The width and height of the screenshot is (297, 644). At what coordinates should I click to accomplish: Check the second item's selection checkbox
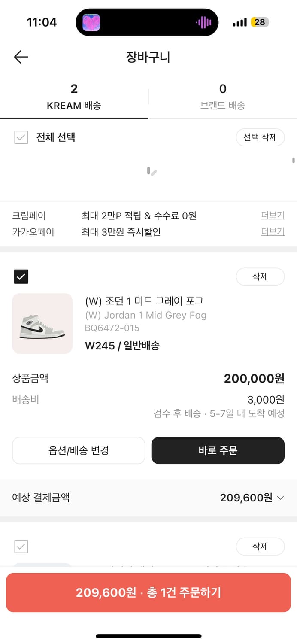pos(21,546)
